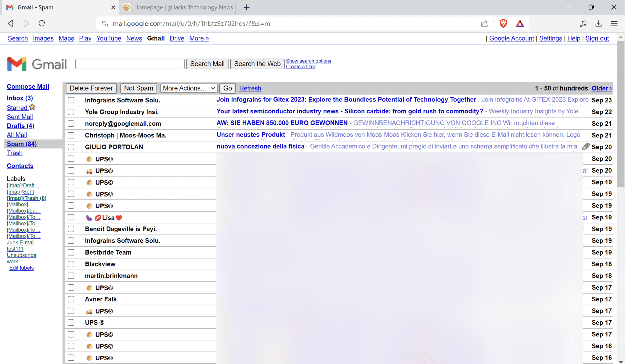Click the media playback icon in toolbar
Screen dimensions: 625x364
pyautogui.click(x=583, y=23)
